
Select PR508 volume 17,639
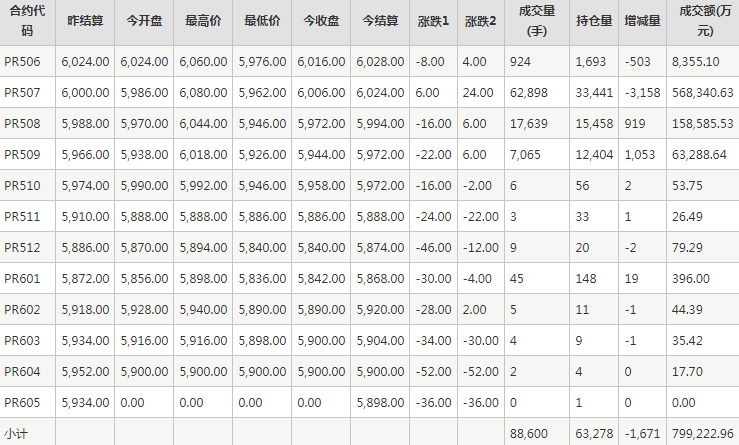529,124
